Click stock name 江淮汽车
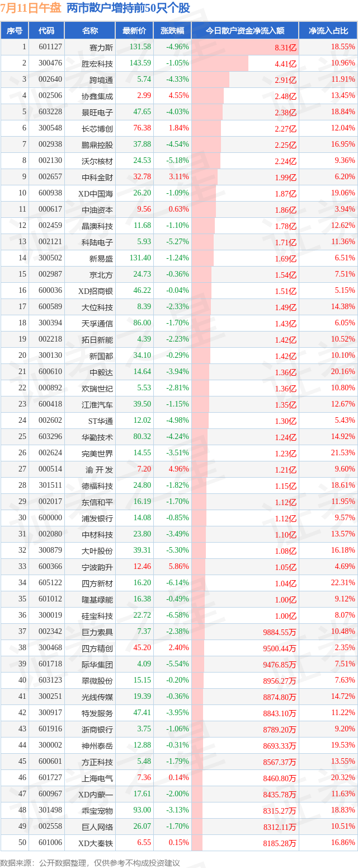Viewport: 358px width, 868px height. pyautogui.click(x=97, y=405)
